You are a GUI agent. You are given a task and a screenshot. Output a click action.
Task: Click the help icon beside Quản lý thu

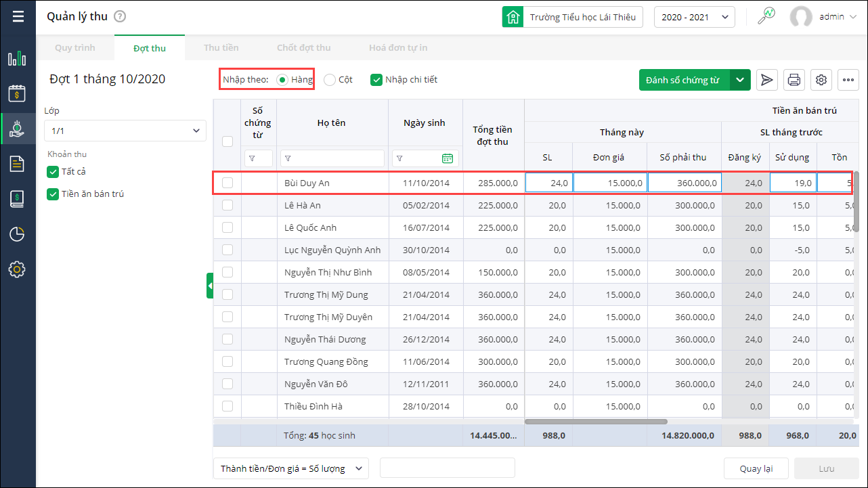pyautogui.click(x=120, y=17)
